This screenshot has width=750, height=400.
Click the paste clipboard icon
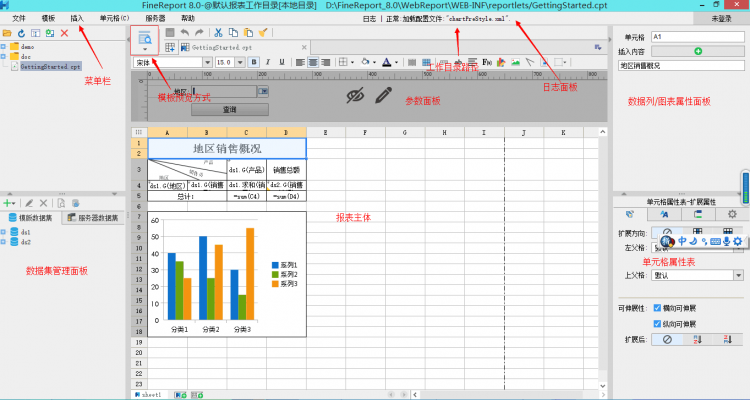pyautogui.click(x=248, y=33)
